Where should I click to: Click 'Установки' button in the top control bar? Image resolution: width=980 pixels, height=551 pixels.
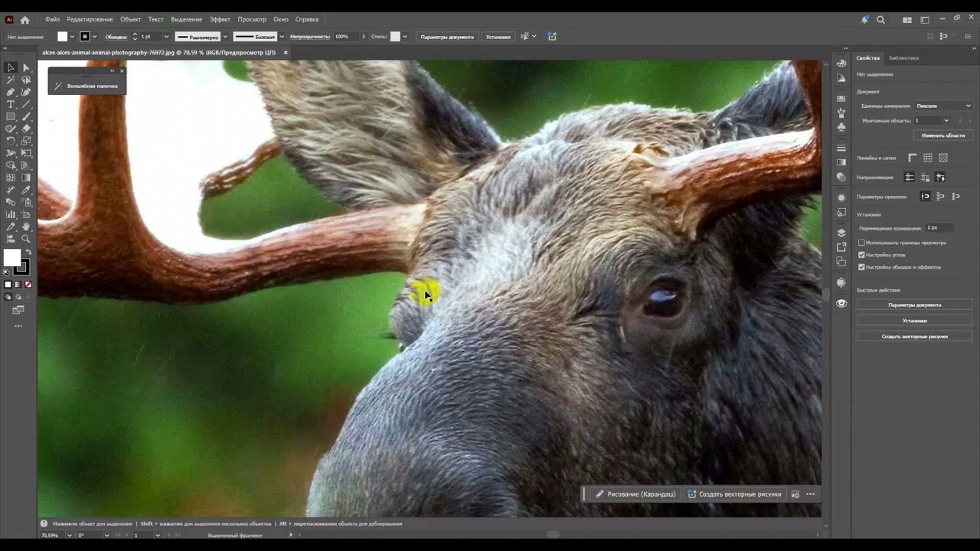(x=498, y=37)
